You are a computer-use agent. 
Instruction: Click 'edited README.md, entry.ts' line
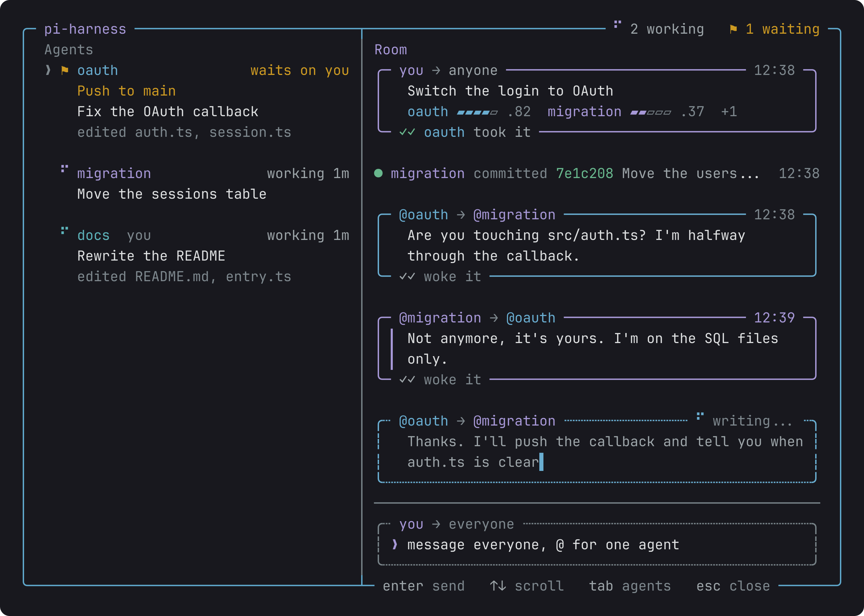[184, 276]
